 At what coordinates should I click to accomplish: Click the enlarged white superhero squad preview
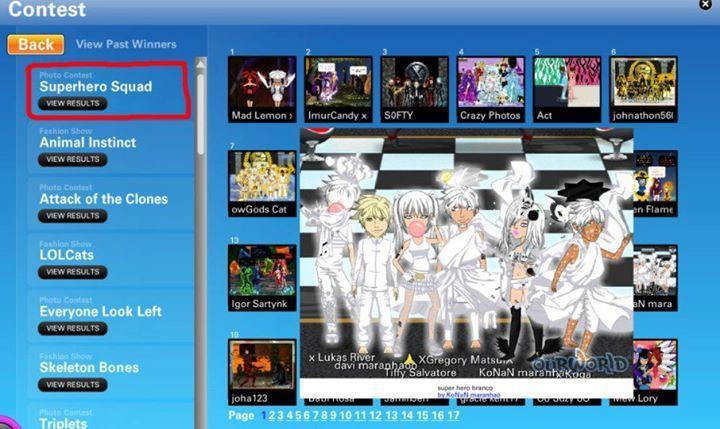(x=467, y=253)
